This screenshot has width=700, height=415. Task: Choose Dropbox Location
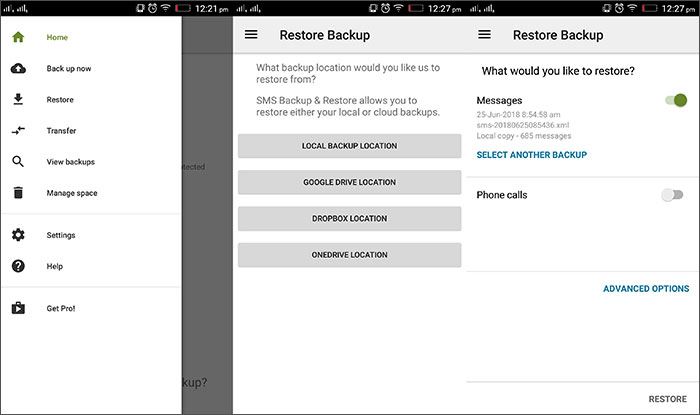tap(350, 219)
